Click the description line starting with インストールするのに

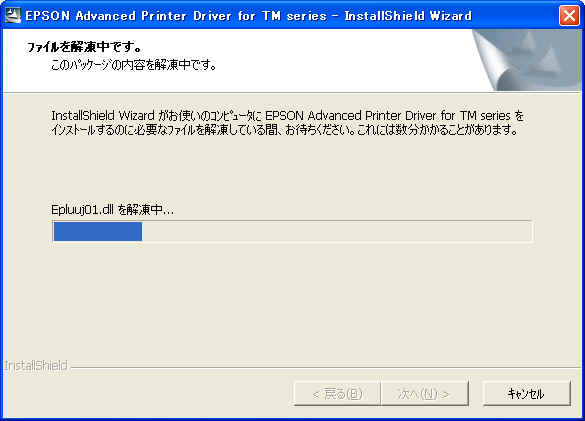pos(285,130)
